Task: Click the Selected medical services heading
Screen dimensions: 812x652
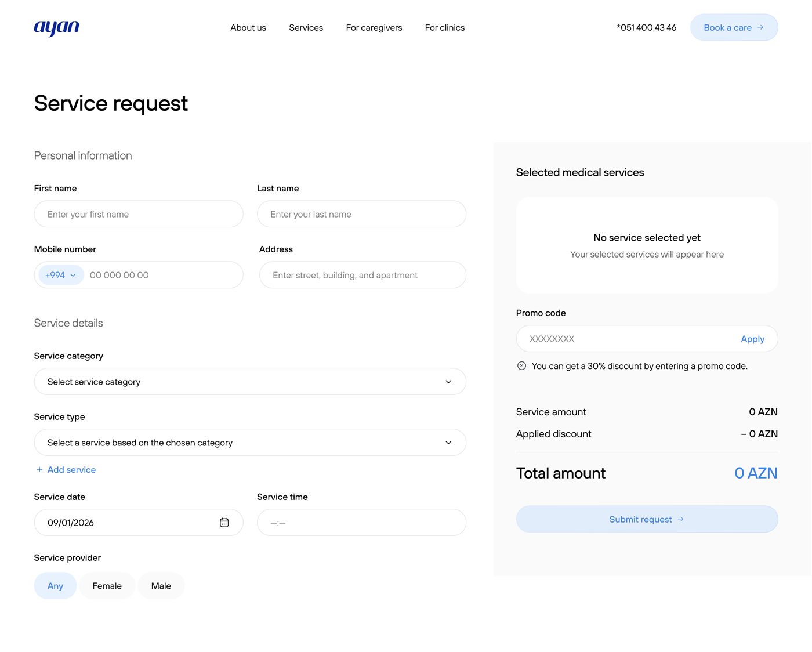Action: pos(580,172)
